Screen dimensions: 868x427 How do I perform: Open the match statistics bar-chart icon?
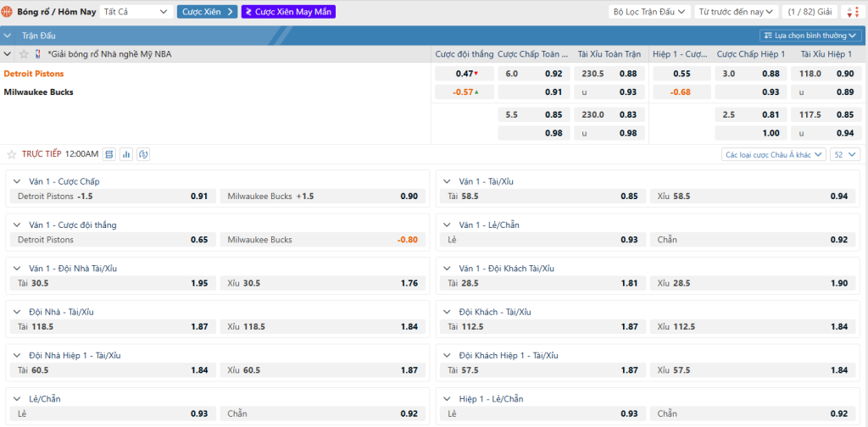[127, 154]
